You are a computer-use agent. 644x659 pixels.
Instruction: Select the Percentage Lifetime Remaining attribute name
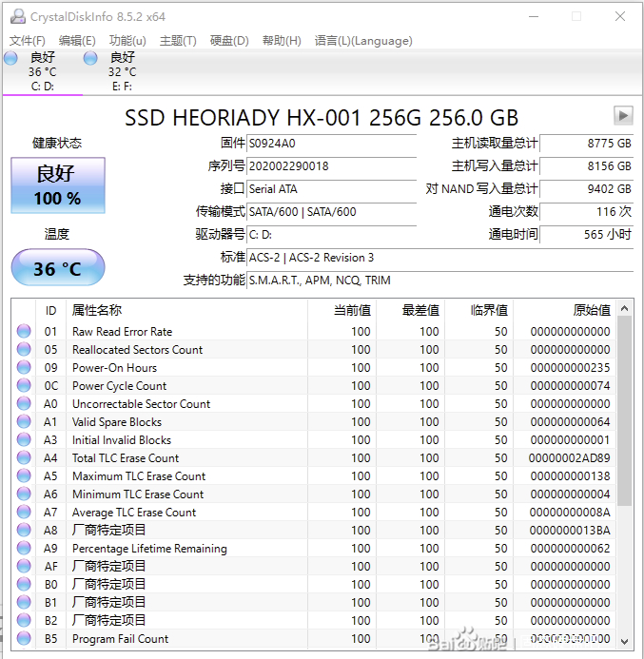coord(149,549)
